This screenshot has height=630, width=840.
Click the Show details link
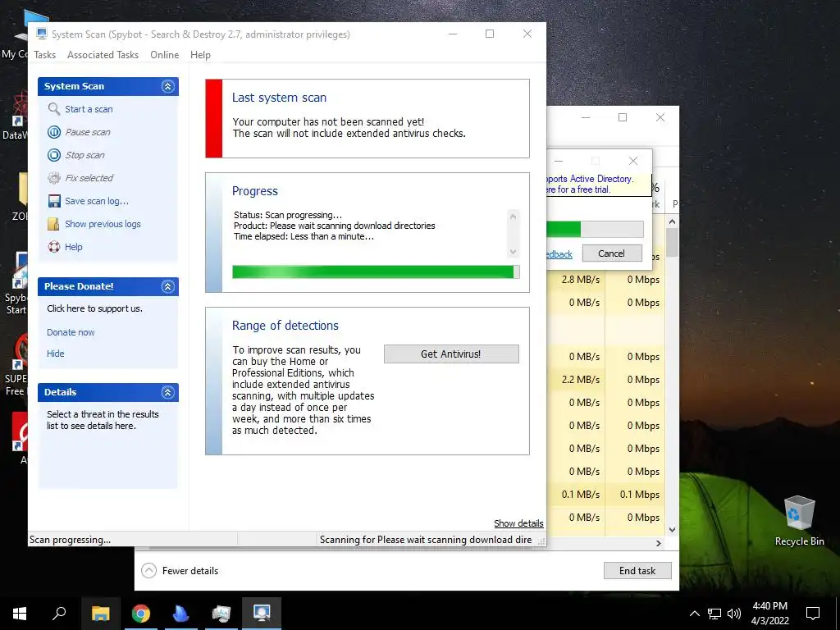pyautogui.click(x=518, y=523)
